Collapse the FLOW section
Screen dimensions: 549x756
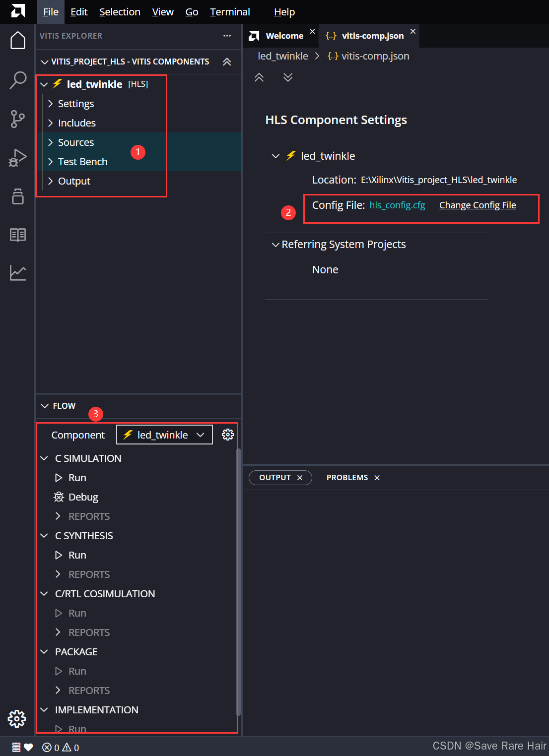coord(45,406)
